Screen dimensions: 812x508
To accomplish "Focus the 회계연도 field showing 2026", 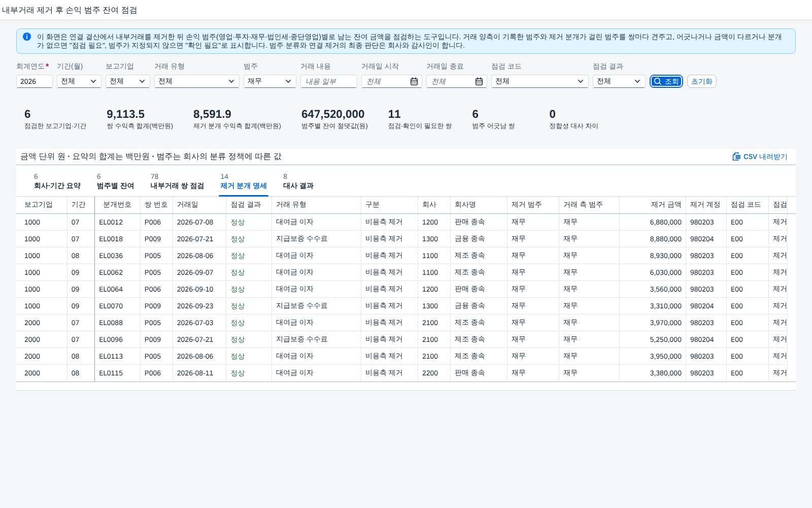I will point(35,81).
